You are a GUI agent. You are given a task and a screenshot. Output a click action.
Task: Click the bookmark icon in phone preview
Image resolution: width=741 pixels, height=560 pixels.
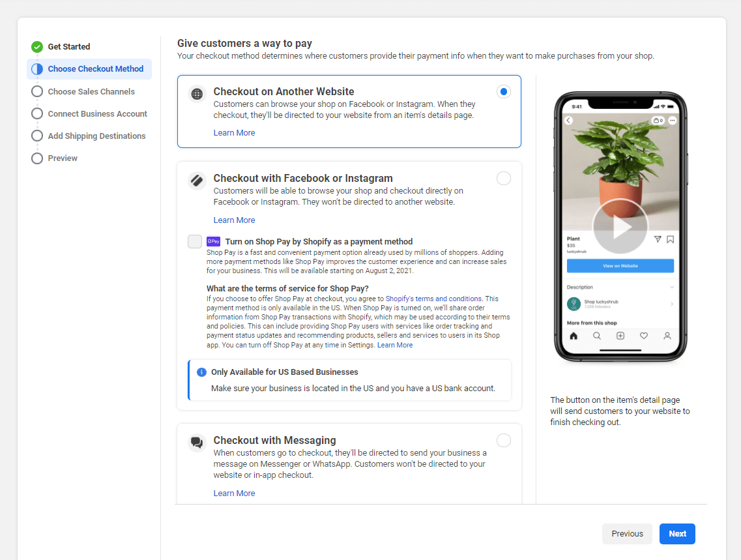670,240
